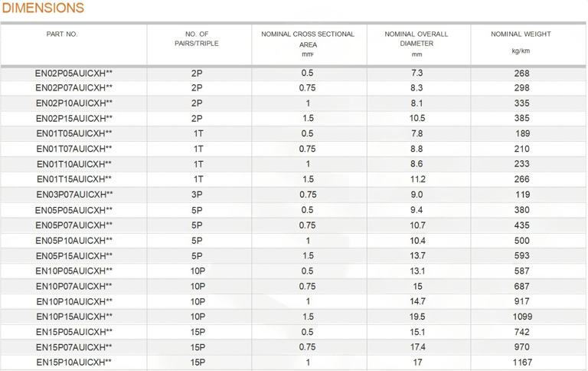The height and width of the screenshot is (371, 588).
Task: Click the NOMINAL OVERALL DIAMETER header
Action: [416, 38]
